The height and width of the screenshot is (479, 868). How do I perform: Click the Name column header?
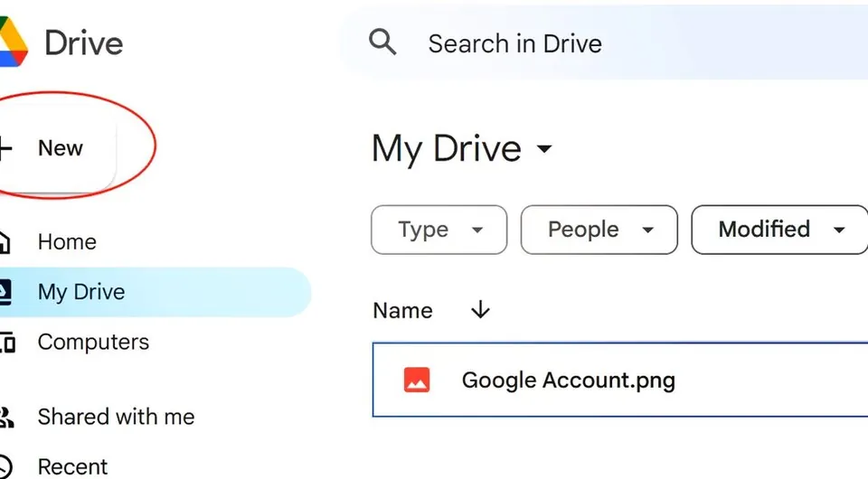pyautogui.click(x=402, y=310)
